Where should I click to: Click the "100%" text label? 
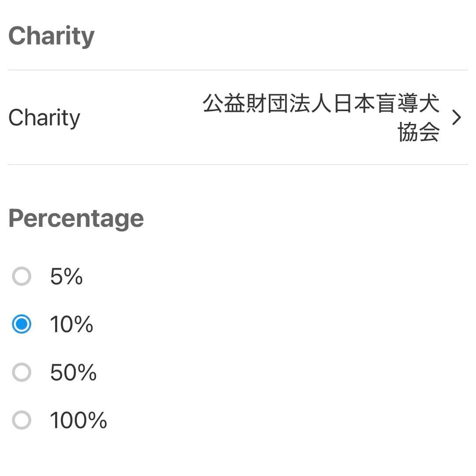coord(78,420)
